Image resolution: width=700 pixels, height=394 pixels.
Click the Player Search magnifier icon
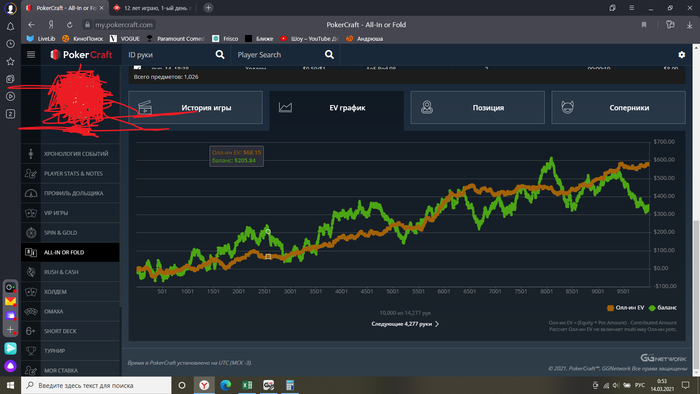[x=329, y=54]
